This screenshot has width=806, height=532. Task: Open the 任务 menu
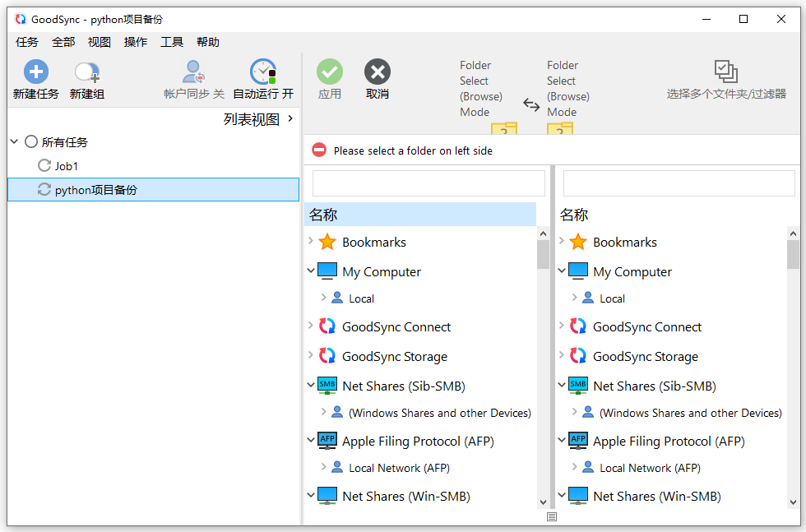click(26, 42)
